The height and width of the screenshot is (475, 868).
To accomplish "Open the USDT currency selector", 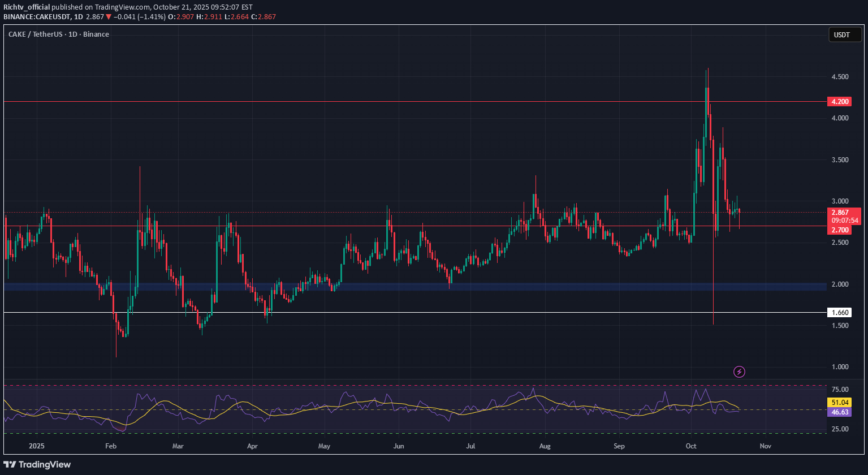I will tap(841, 35).
